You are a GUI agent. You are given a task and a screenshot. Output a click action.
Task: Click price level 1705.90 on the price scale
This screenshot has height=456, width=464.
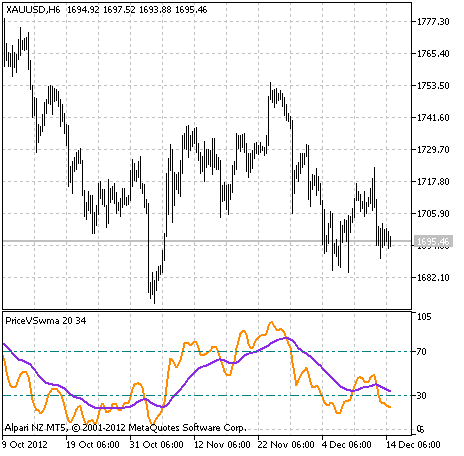[x=433, y=214]
